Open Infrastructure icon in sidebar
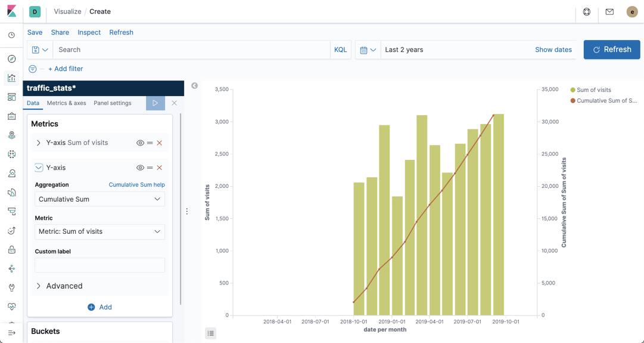 point(11,173)
